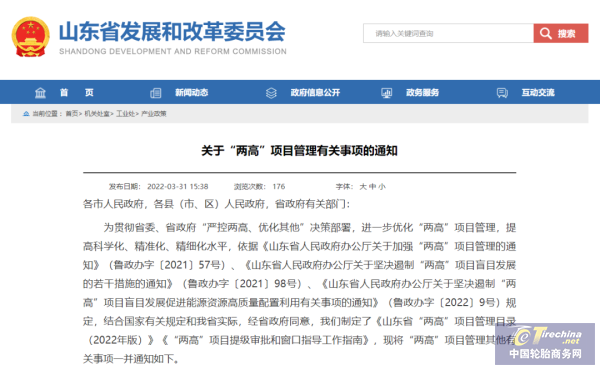Image resolution: width=600 pixels, height=370 pixels.
Task: Set the font size to 大
Action: 363,187
